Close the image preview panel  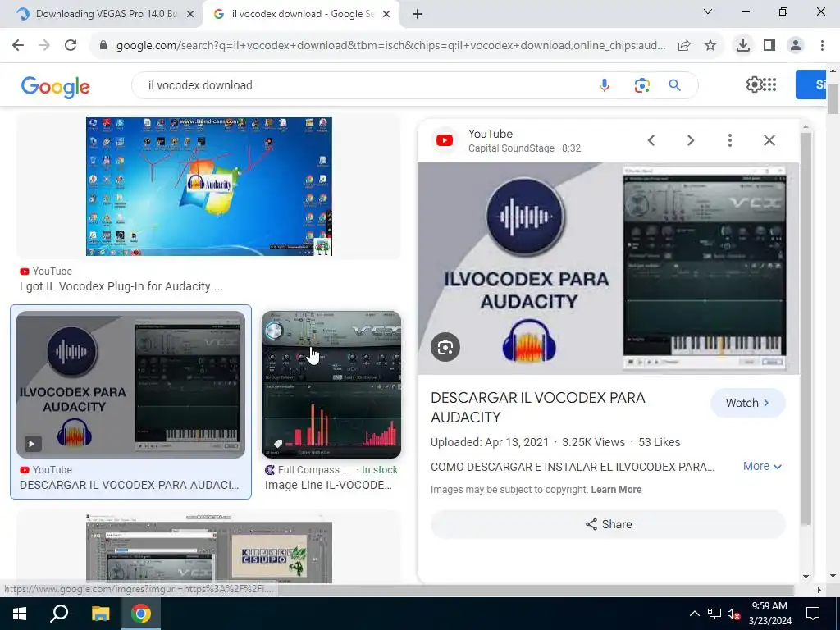tap(769, 140)
